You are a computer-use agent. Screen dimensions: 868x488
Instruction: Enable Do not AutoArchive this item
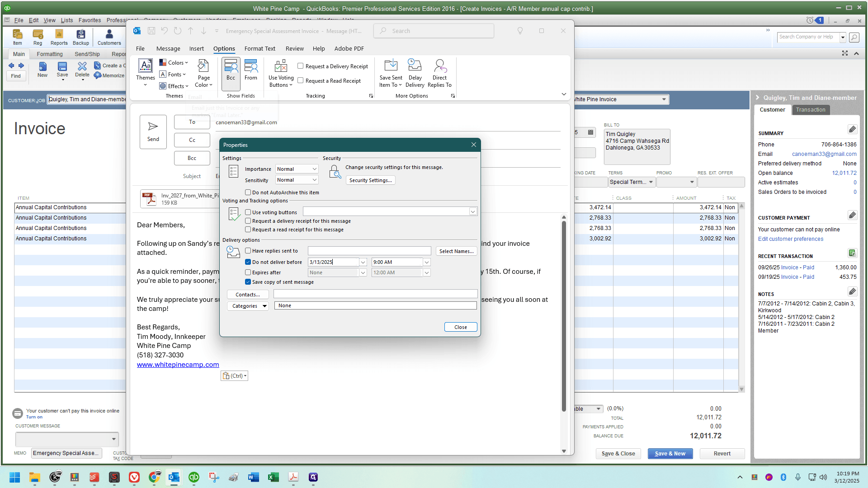tap(248, 192)
